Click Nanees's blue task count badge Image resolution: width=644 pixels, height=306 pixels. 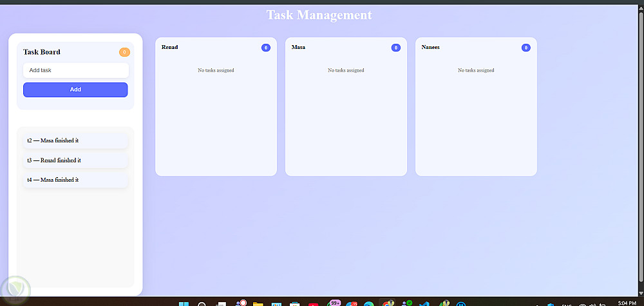526,48
